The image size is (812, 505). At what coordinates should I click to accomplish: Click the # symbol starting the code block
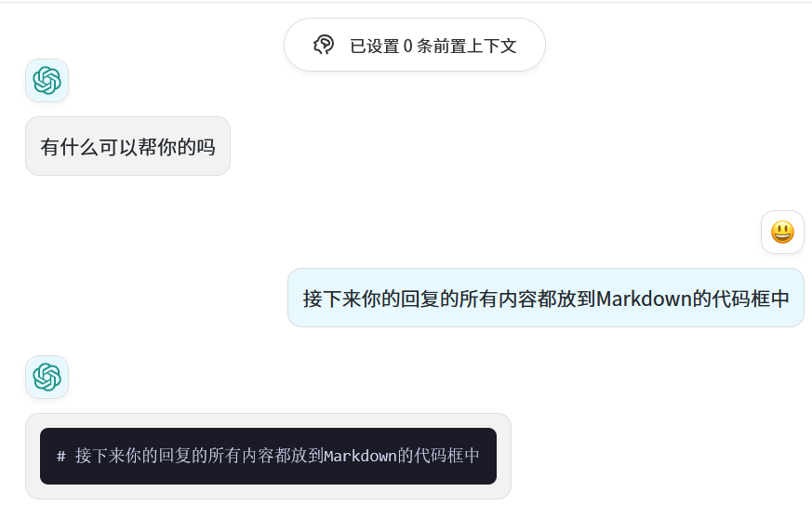61,456
